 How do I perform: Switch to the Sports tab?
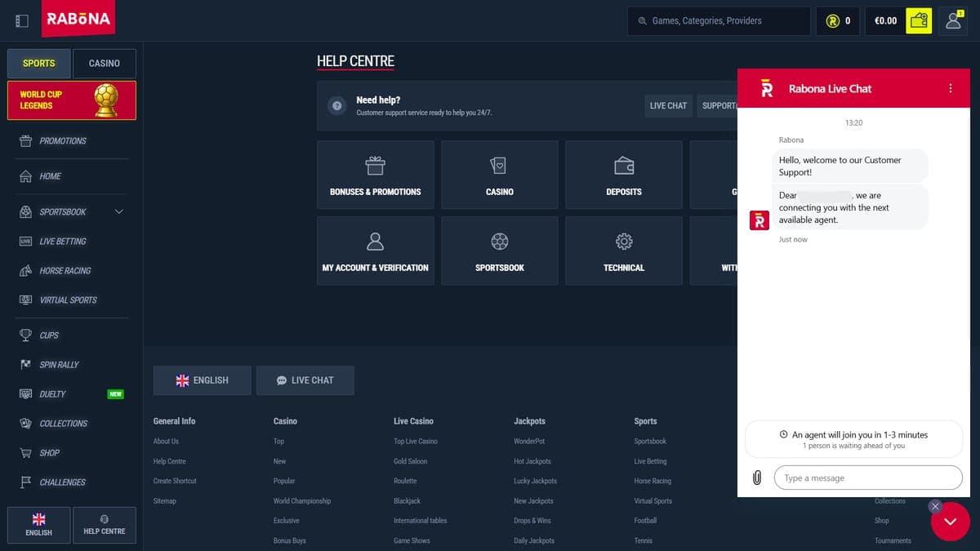coord(38,64)
